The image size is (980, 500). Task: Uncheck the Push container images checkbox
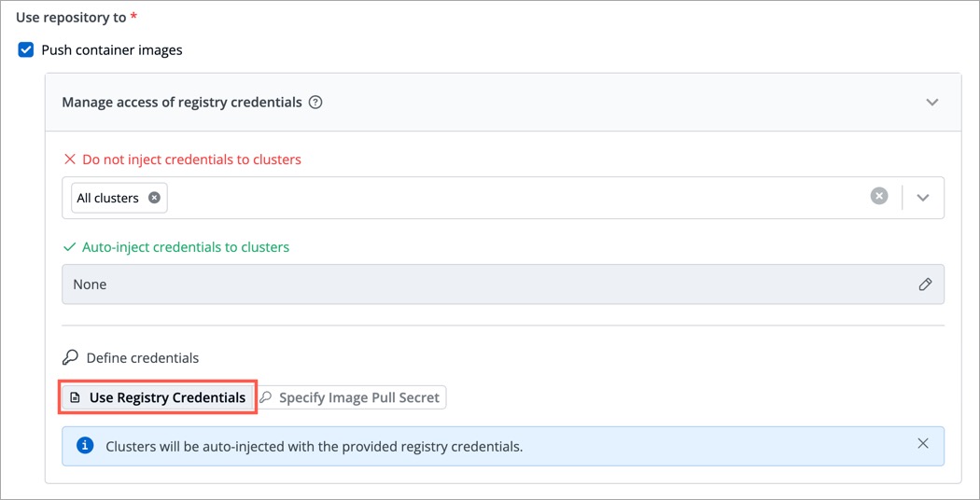tap(26, 50)
